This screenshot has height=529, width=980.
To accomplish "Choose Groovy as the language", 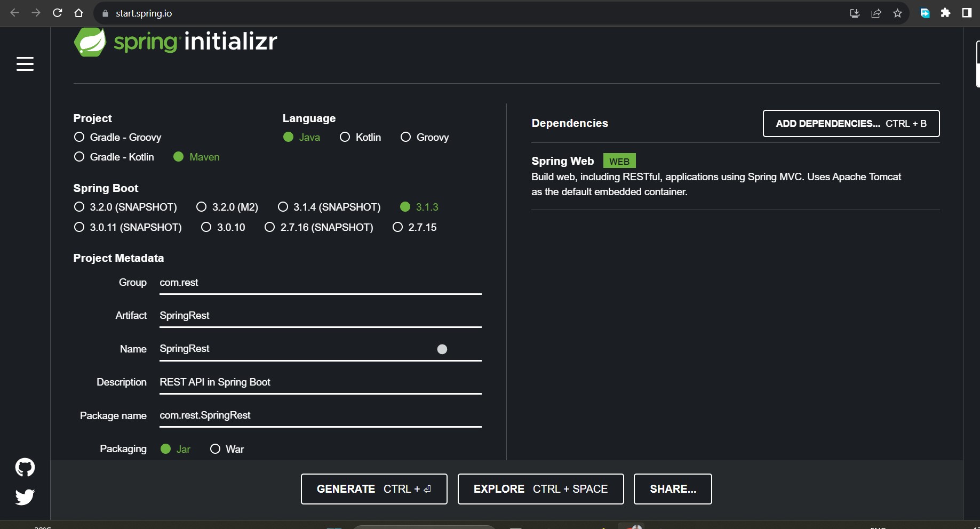I will pos(425,137).
